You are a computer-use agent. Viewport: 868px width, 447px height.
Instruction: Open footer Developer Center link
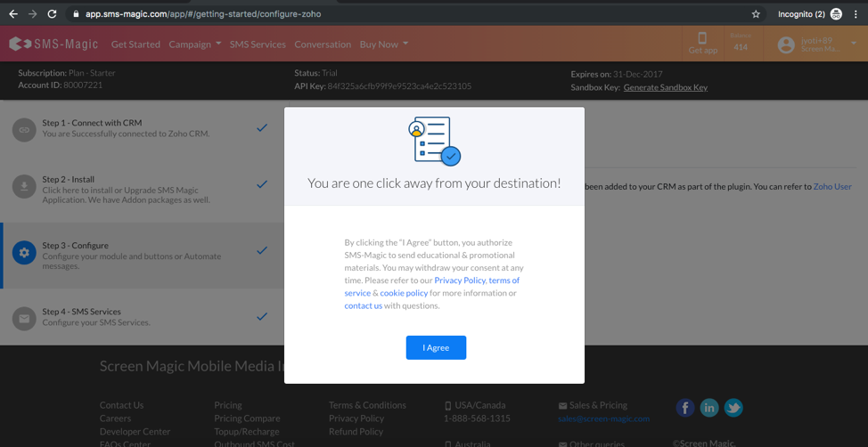pos(135,432)
